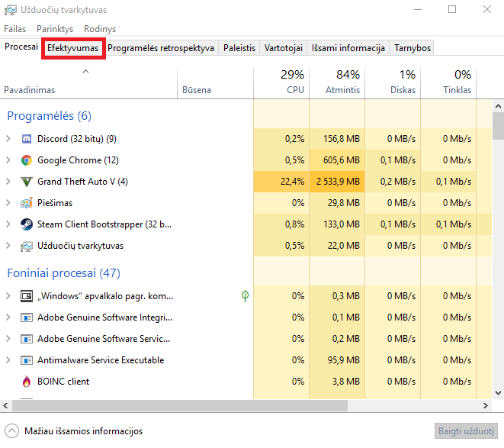Open the Tarnybos tab
The width and height of the screenshot is (504, 448).
[x=412, y=48]
